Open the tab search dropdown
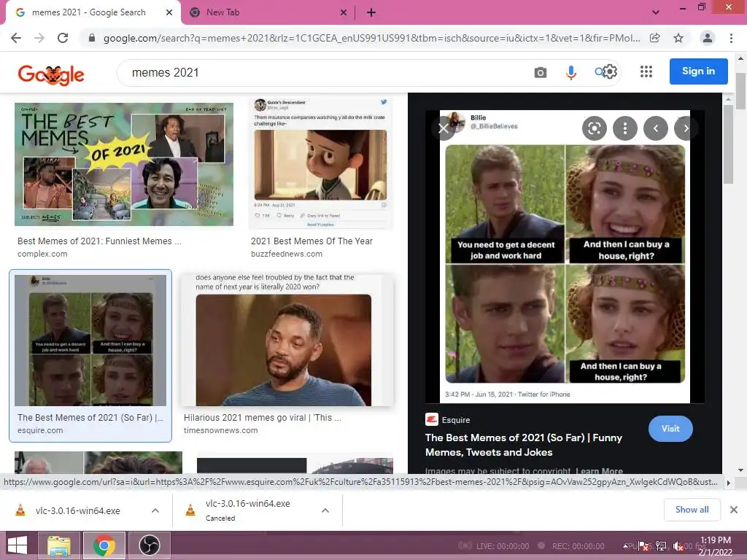The image size is (747, 560). tap(656, 13)
